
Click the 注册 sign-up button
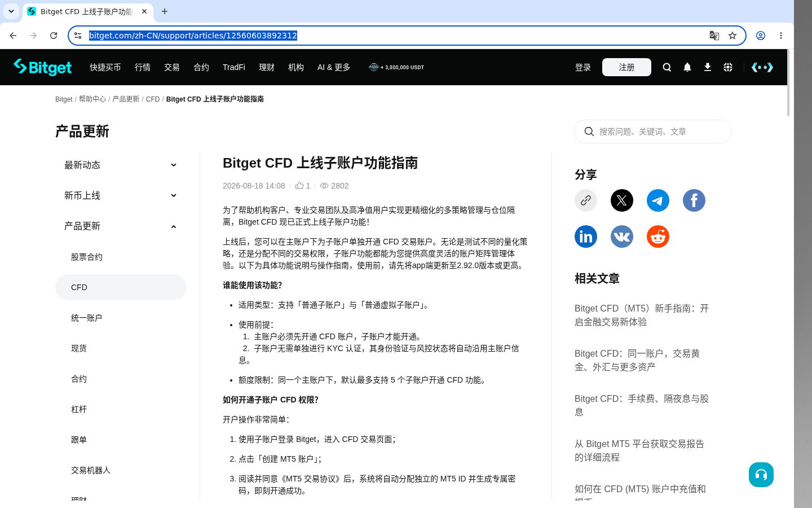point(626,67)
